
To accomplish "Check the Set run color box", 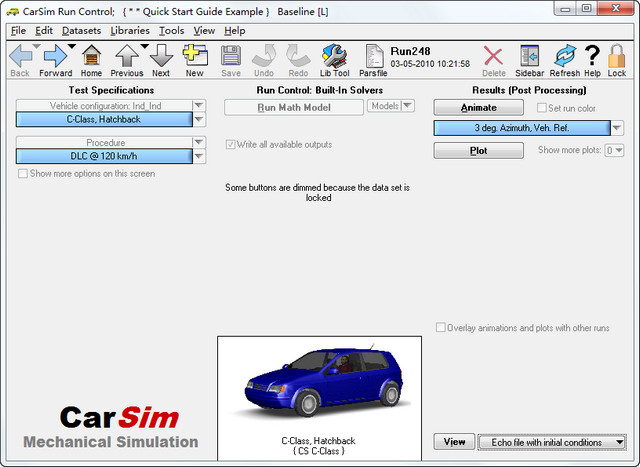I will pyautogui.click(x=542, y=108).
